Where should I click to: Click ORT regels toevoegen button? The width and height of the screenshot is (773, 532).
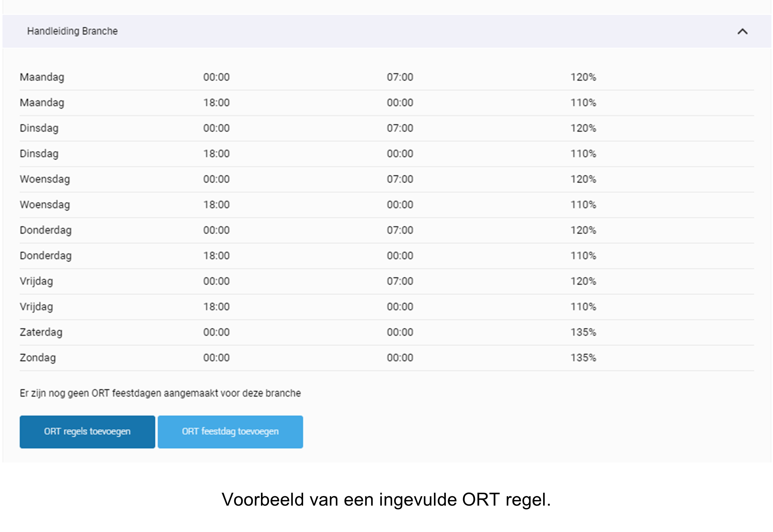(x=87, y=431)
